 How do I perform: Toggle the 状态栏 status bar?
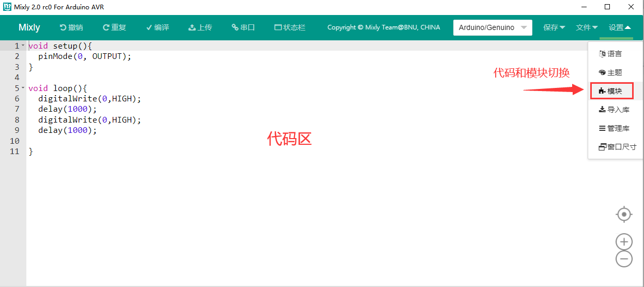click(290, 27)
